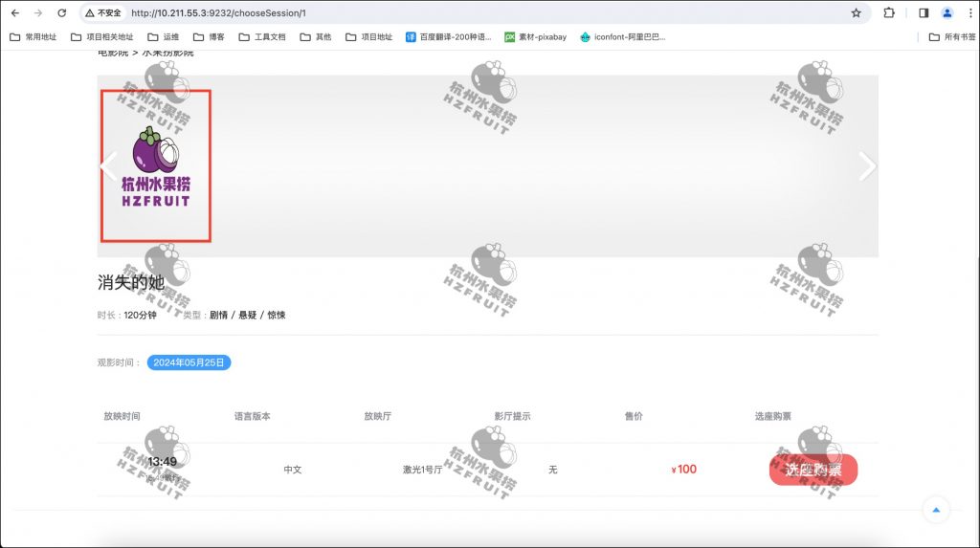Open the 项目地址 bookmarks folder
The width and height of the screenshot is (980, 548).
[368, 37]
